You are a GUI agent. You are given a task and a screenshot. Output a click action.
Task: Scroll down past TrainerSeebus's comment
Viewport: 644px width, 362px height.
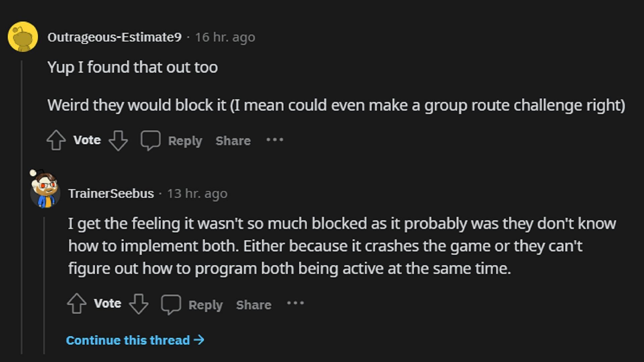(135, 340)
